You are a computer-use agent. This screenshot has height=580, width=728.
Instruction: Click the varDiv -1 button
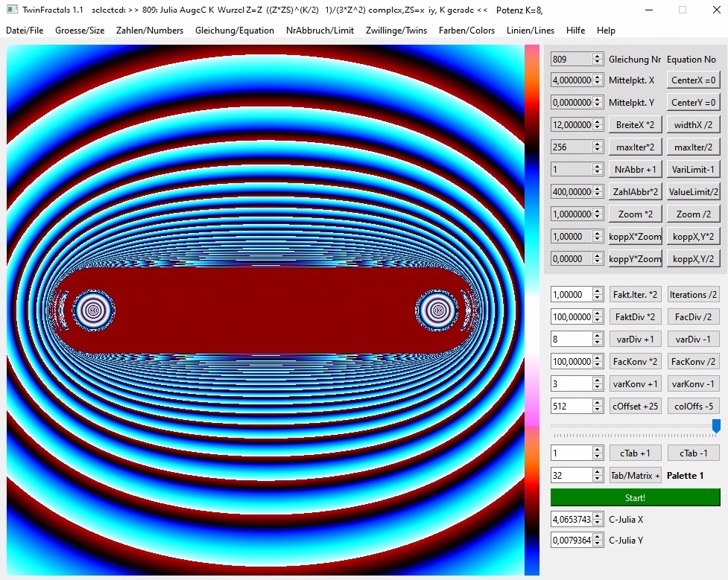pos(694,340)
